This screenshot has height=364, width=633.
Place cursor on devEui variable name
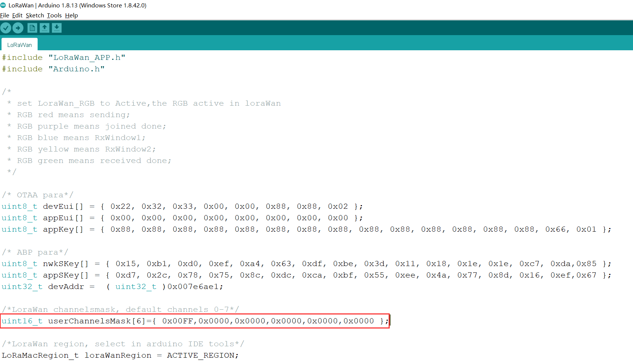click(x=58, y=207)
